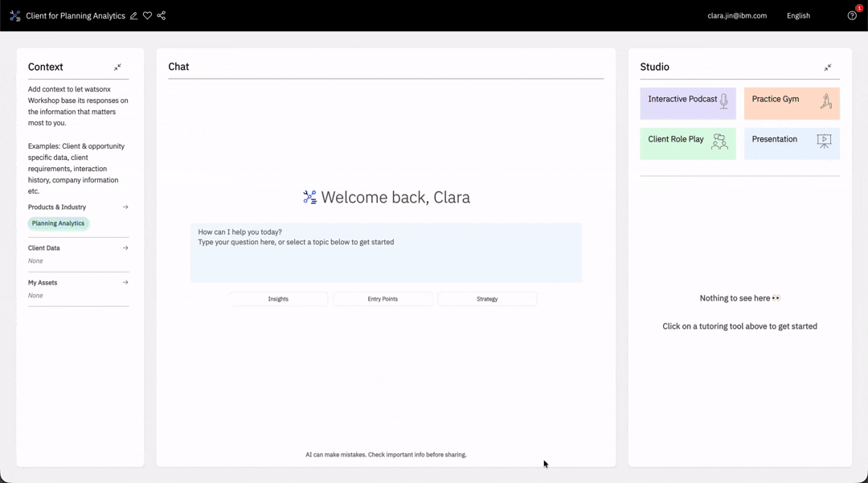Click the logo icon beside Welcome back

(310, 197)
